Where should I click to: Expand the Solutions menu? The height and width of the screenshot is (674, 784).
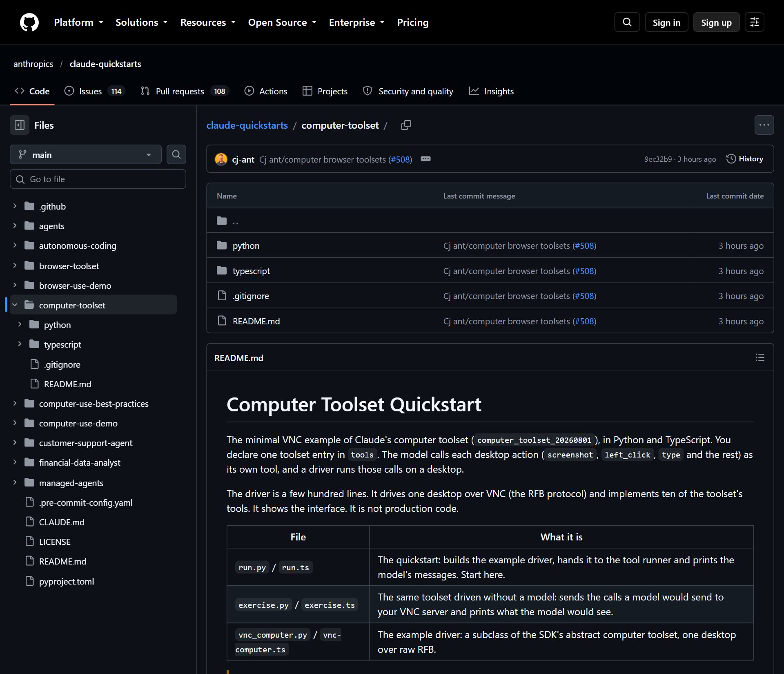click(141, 22)
